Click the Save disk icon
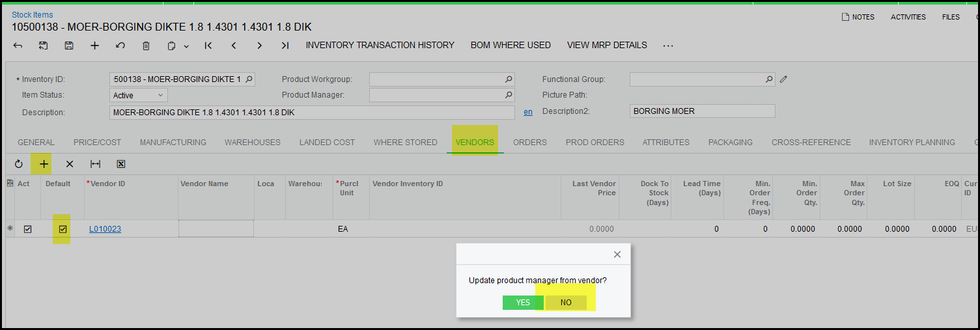 (x=69, y=46)
